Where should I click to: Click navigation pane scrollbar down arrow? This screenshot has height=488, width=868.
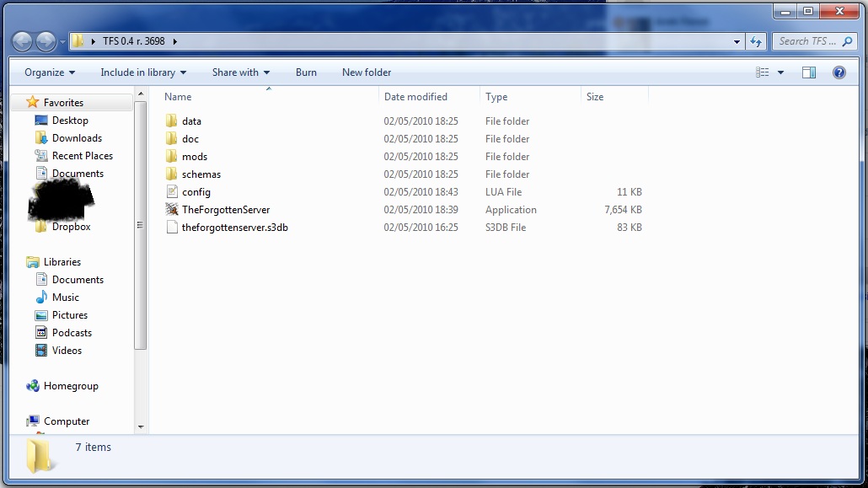pos(141,426)
